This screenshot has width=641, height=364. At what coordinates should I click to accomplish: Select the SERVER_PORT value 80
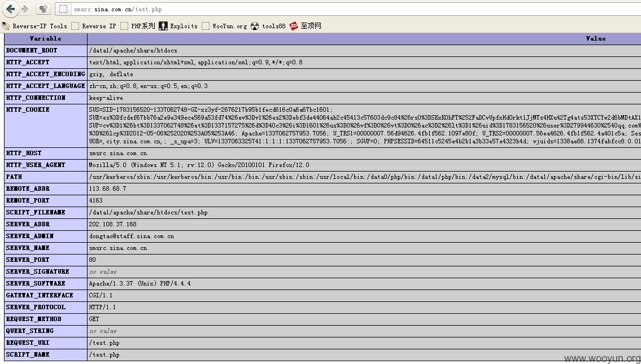coord(93,260)
